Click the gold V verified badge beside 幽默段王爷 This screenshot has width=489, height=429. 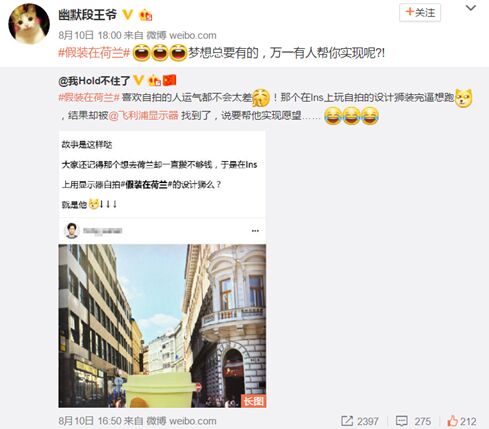point(128,15)
